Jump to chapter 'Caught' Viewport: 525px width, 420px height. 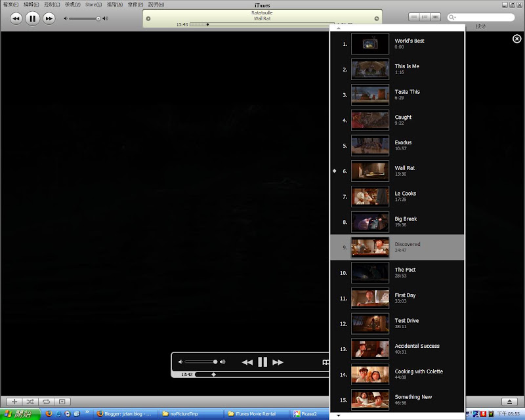(397, 120)
